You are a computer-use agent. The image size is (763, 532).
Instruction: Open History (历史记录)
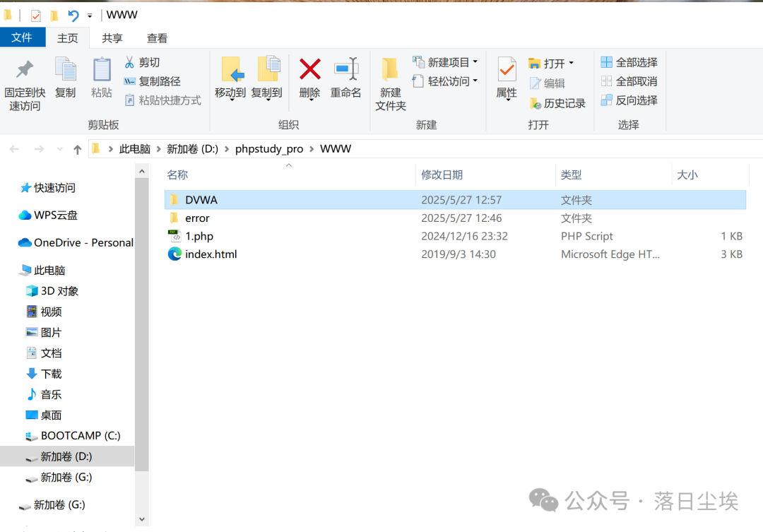pyautogui.click(x=557, y=103)
